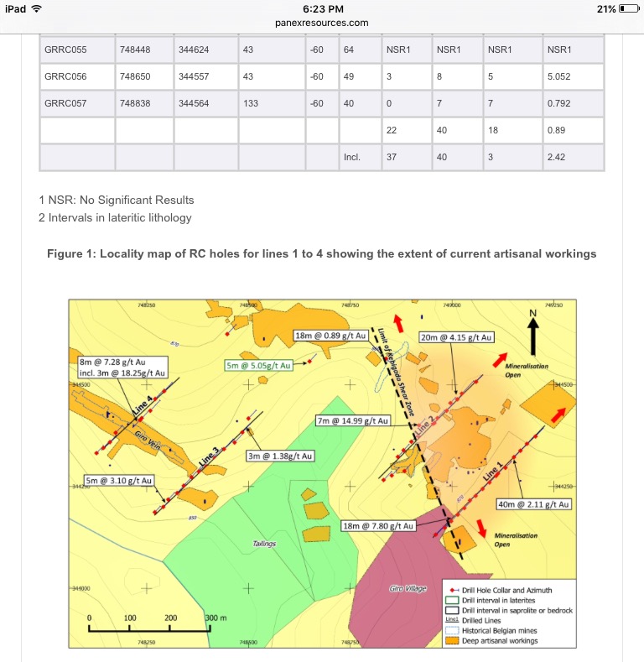The width and height of the screenshot is (644, 662).
Task: Tap the orange deep artisanal workings swatch
Action: pyautogui.click(x=452, y=641)
